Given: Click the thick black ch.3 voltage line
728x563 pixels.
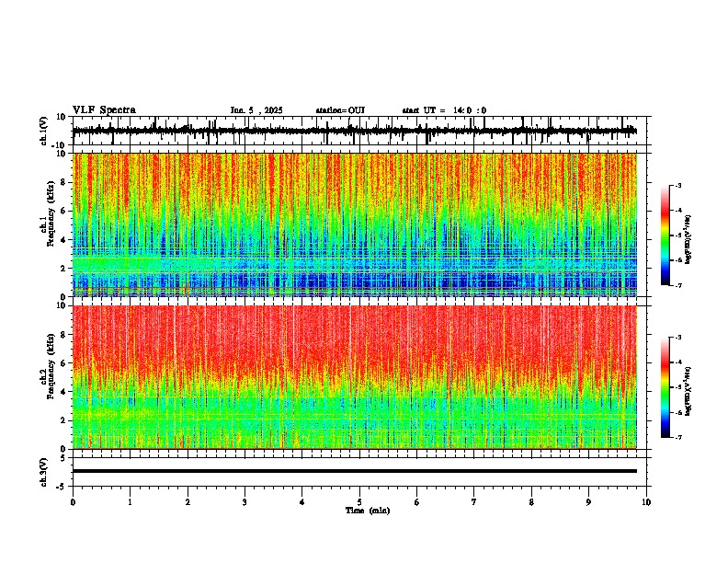Looking at the screenshot, I should (x=355, y=471).
